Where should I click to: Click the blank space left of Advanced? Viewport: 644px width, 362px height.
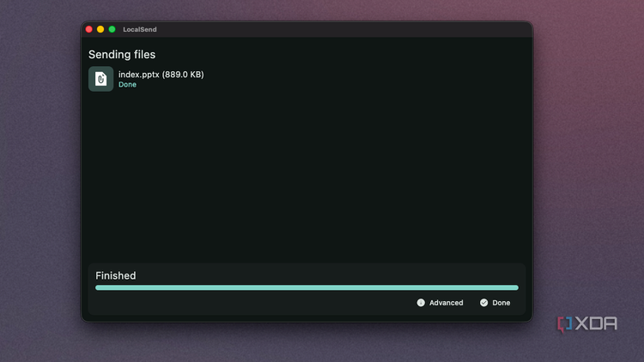pyautogui.click(x=252, y=303)
